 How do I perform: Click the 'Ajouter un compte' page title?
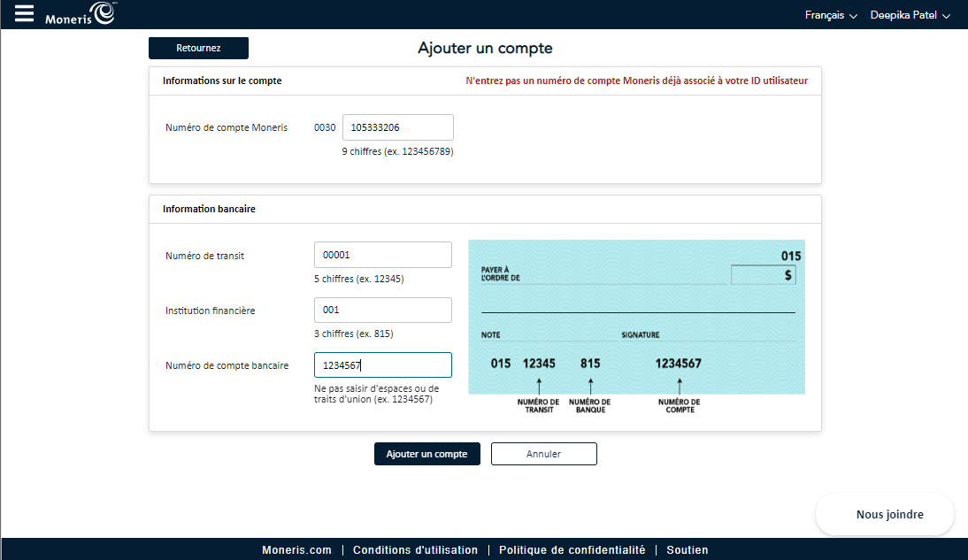(x=485, y=48)
